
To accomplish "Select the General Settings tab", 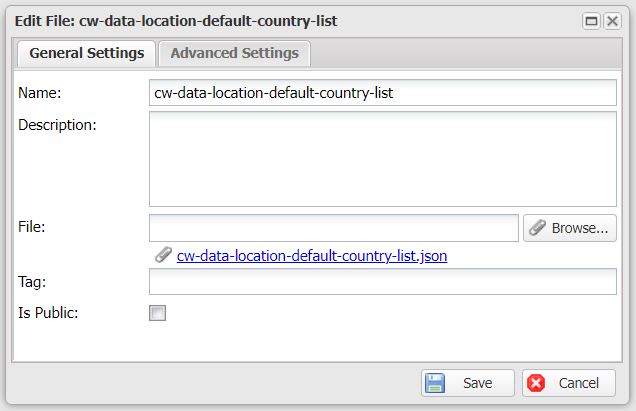I will pos(86,53).
